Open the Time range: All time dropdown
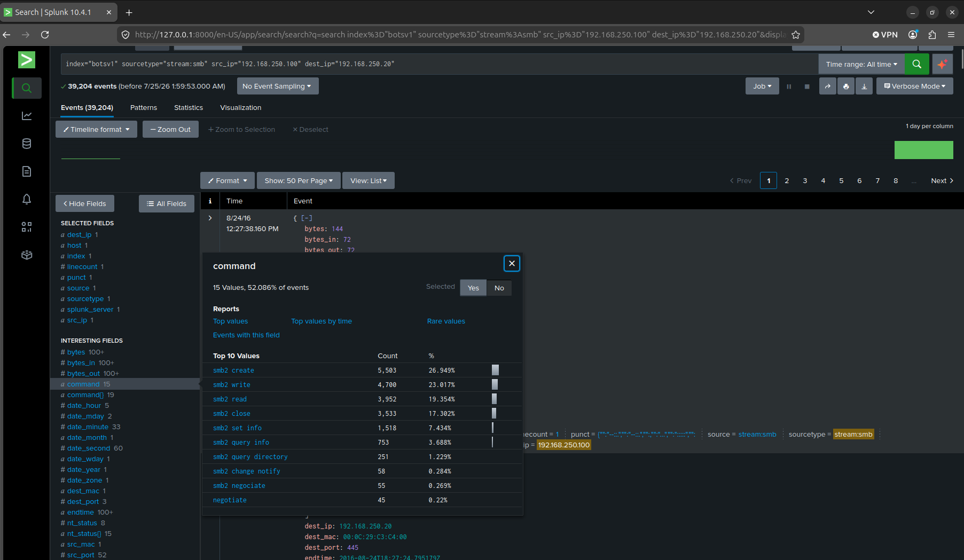 [861, 64]
